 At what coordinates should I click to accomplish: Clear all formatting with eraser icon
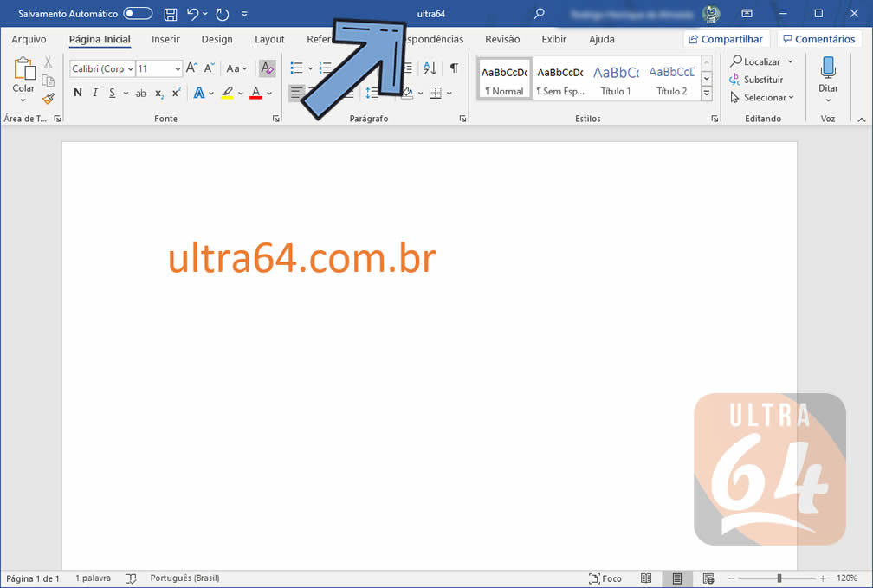[x=267, y=68]
